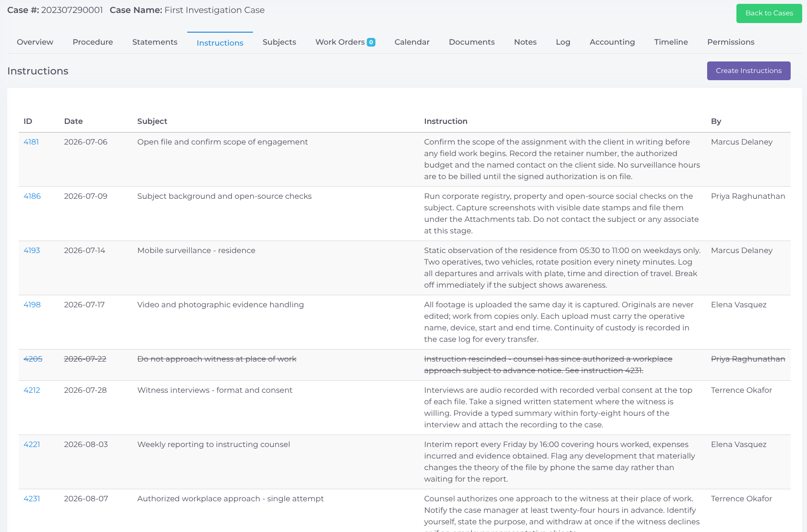Viewport: 807px width, 532px height.
Task: Go to the Permissions tab
Action: (x=731, y=42)
